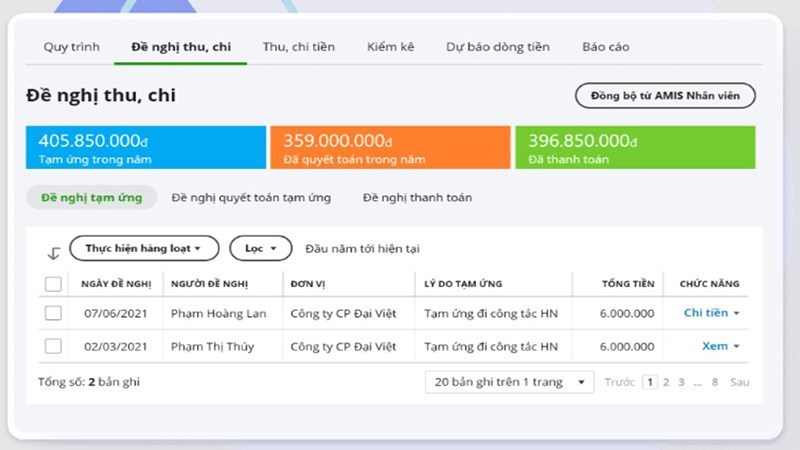This screenshot has height=450, width=800.
Task: Check the box for Phạm Thị Thúy row
Action: 53,346
